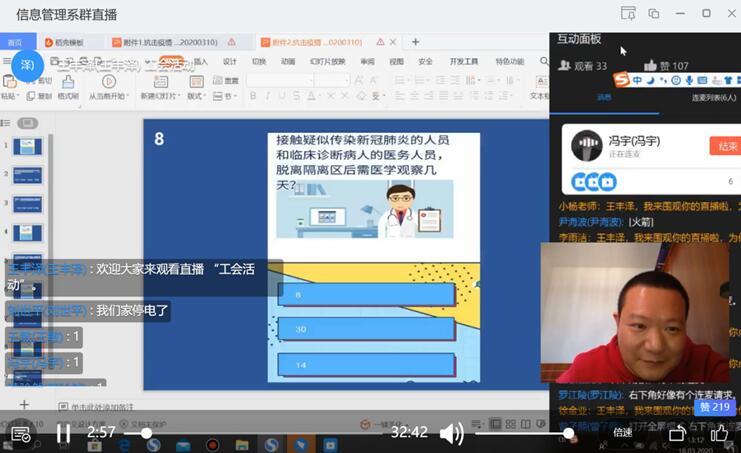741x453 pixels.
Task: Close the 附件2 document tab
Action: [393, 42]
